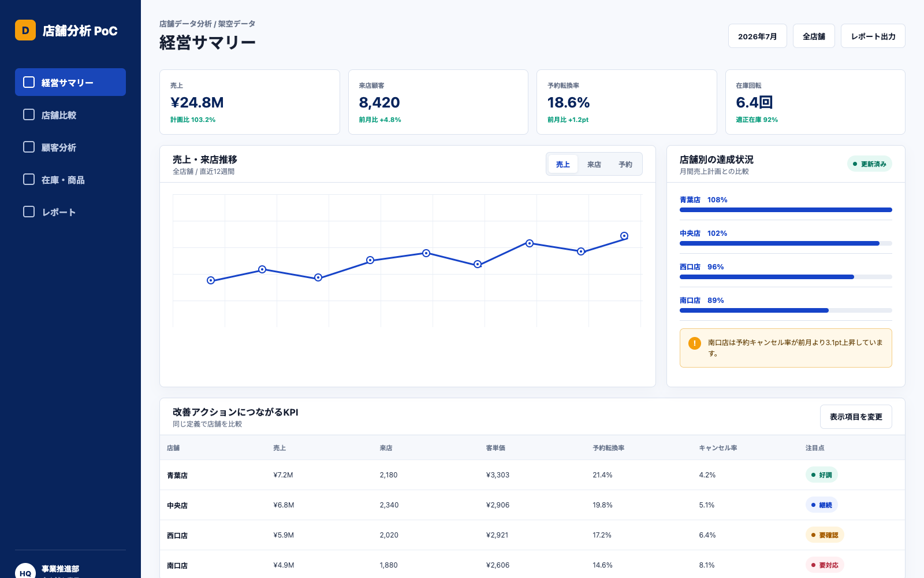Click the square icon beside 店舗比較
924x578 pixels.
click(29, 114)
